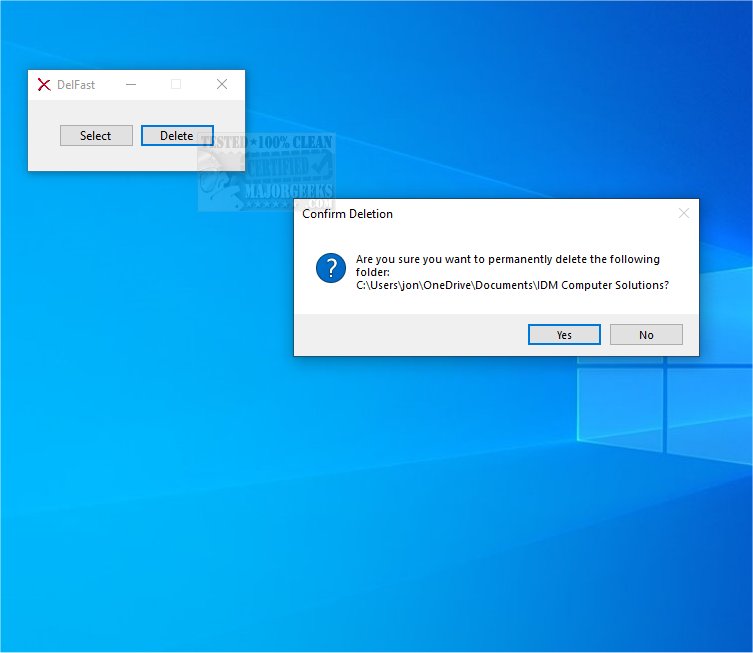
Task: Click the red X DelFast app icon
Action: [44, 85]
